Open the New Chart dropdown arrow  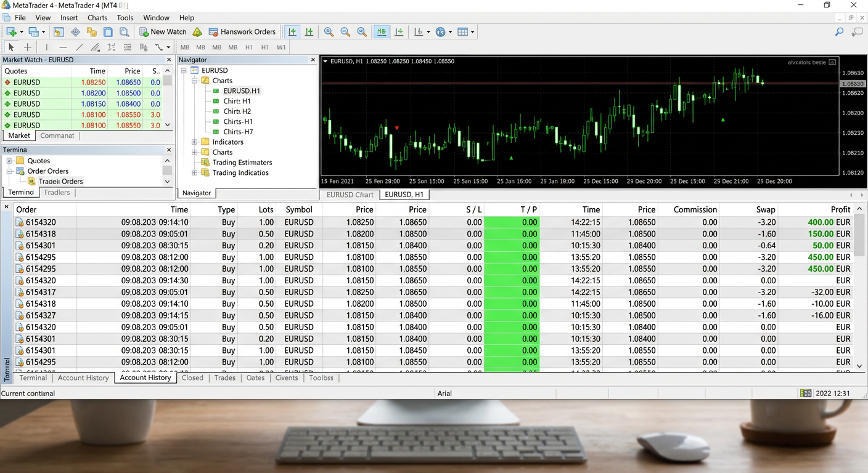pyautogui.click(x=22, y=32)
